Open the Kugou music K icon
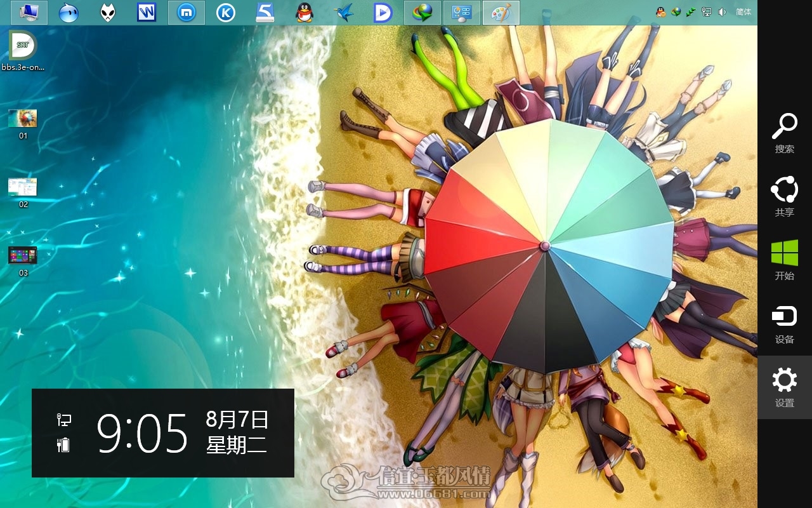 [225, 12]
